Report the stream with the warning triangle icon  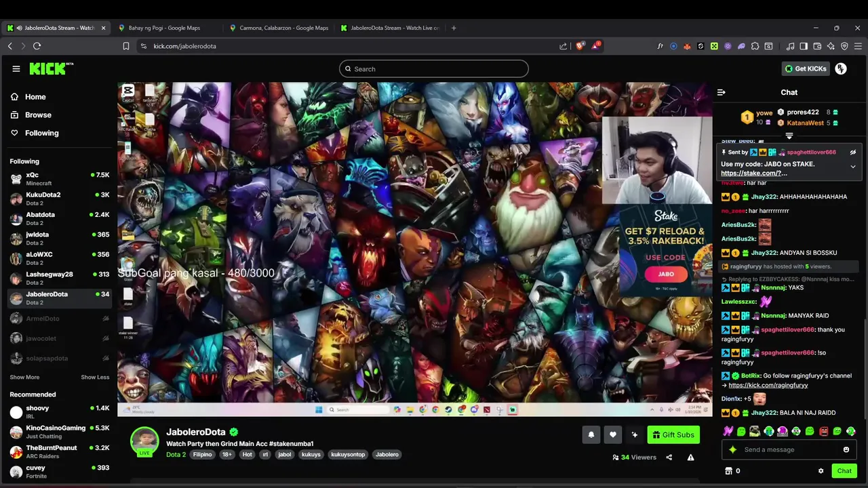click(690, 457)
